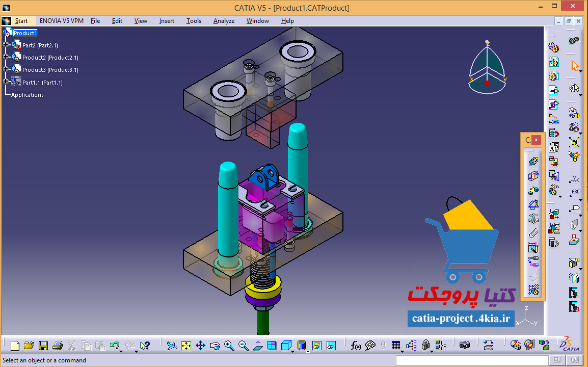This screenshot has width=588, height=367.
Task: Open the Start menu
Action: click(x=21, y=20)
